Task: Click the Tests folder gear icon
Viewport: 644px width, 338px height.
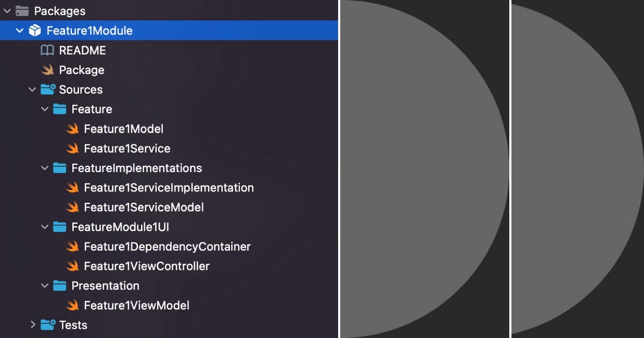Action: [x=47, y=325]
